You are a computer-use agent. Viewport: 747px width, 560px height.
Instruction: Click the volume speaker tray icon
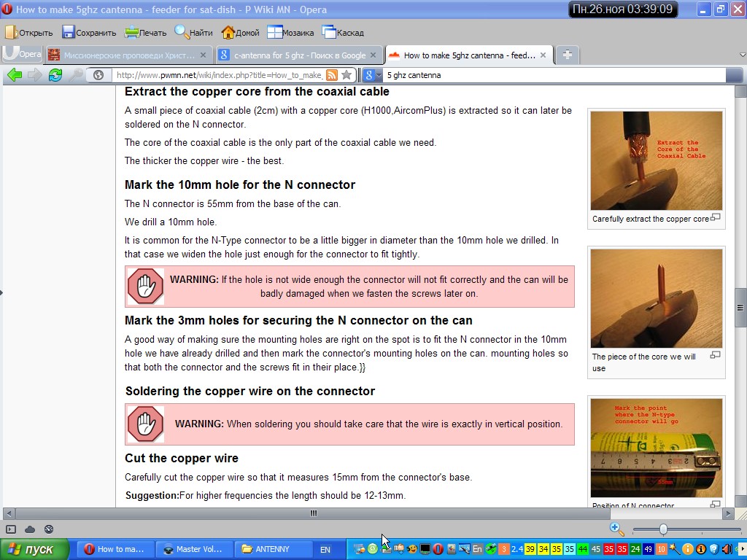pyautogui.click(x=727, y=549)
